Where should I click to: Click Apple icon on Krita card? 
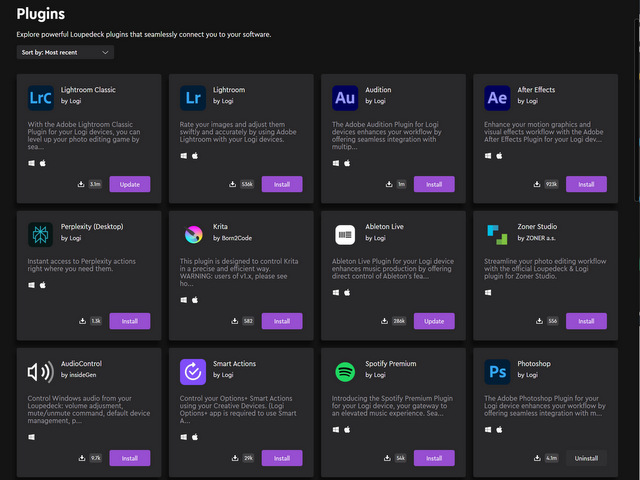[195, 300]
